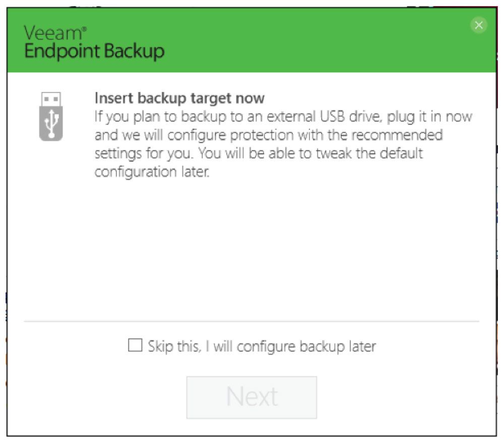The width and height of the screenshot is (504, 442).
Task: Click the 'configuration later.' text
Action: (151, 172)
